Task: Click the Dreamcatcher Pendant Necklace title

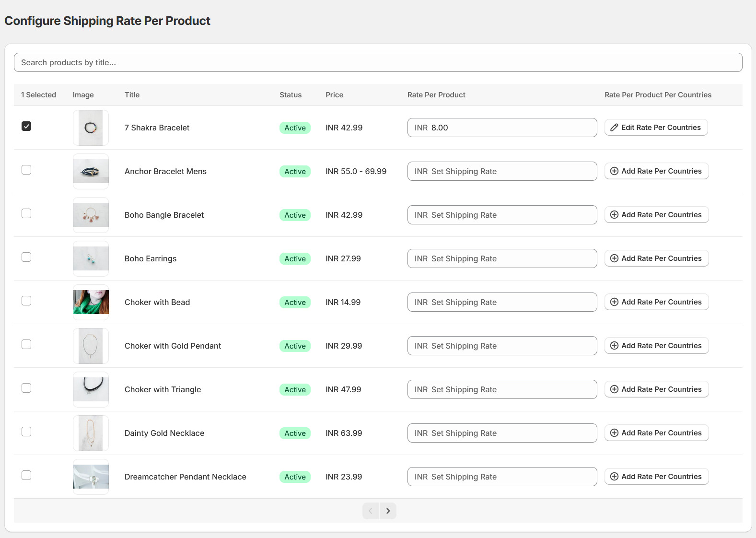Action: (x=186, y=477)
